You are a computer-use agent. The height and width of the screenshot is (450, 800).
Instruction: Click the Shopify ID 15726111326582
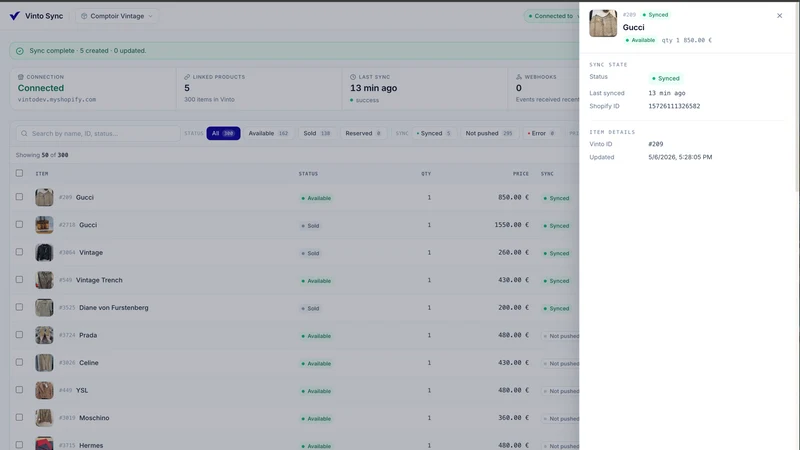[x=674, y=106]
